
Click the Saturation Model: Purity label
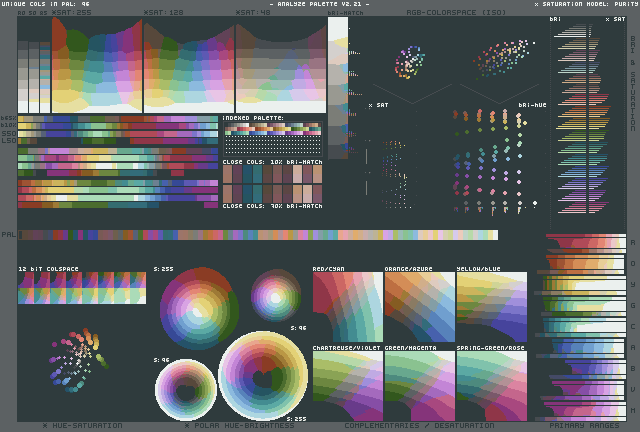point(585,4)
